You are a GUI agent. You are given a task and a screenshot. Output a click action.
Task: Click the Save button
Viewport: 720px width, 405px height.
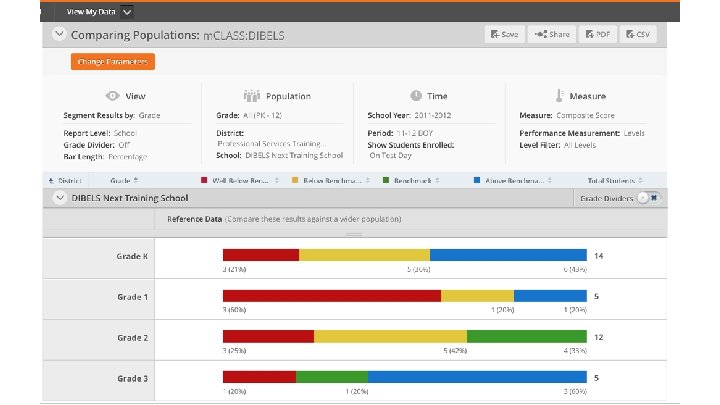[504, 34]
